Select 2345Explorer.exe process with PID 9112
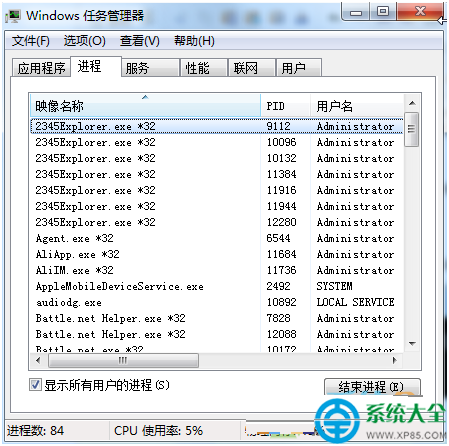Screen dimensions: 449x446 217,126
